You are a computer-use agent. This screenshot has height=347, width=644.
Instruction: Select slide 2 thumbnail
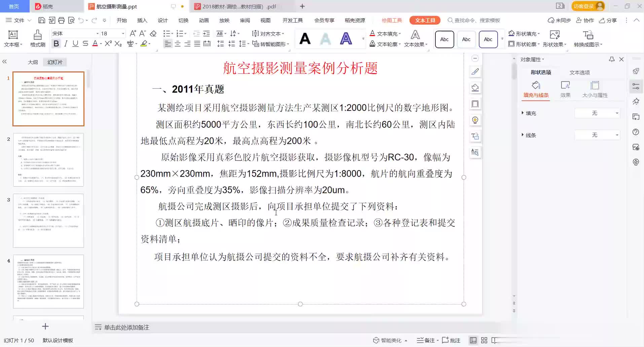click(x=48, y=160)
